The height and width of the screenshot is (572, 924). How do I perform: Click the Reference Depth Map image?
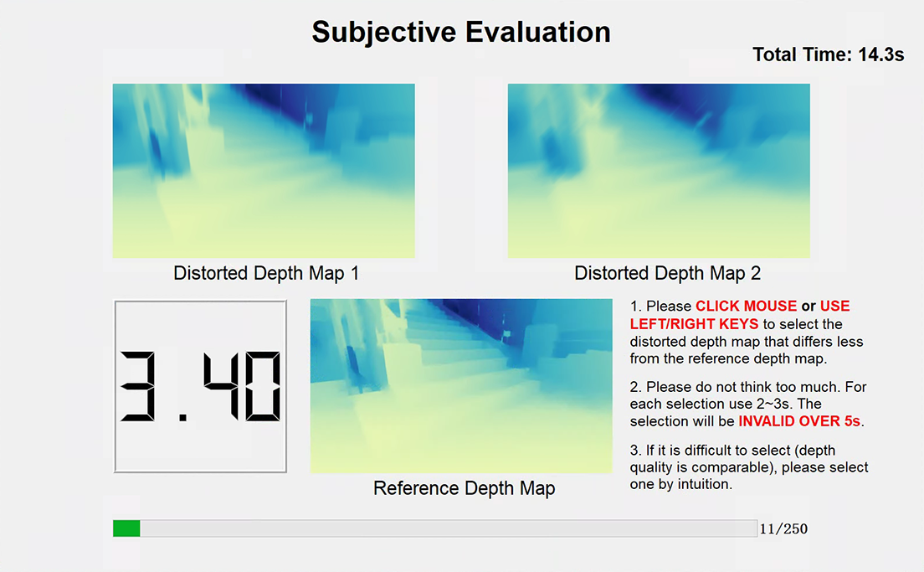tap(461, 386)
